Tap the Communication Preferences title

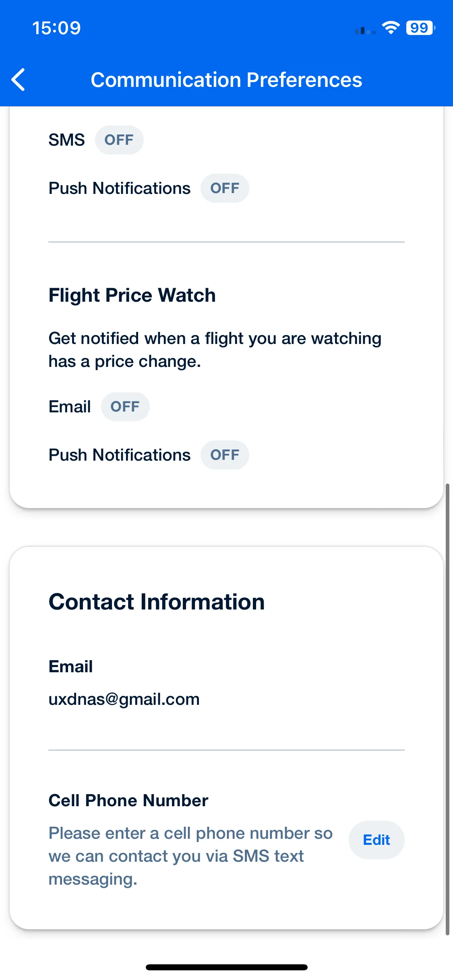click(x=226, y=80)
